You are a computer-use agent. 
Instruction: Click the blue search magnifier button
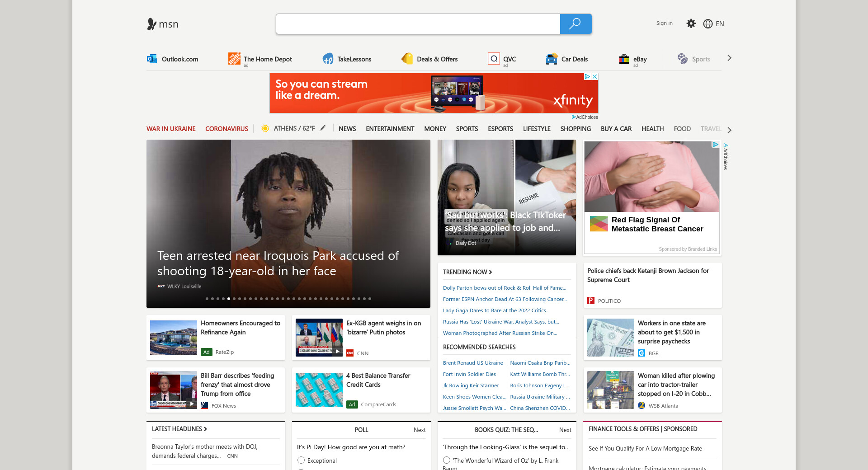[576, 24]
